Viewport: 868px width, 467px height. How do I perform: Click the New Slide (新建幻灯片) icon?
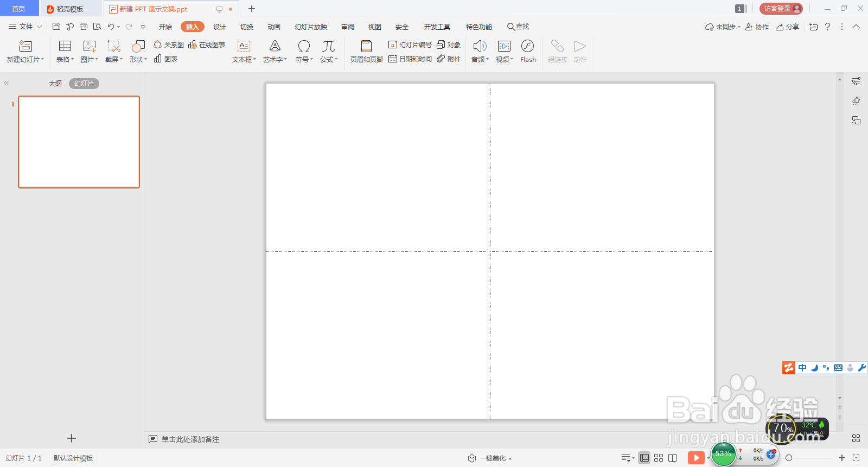click(25, 47)
